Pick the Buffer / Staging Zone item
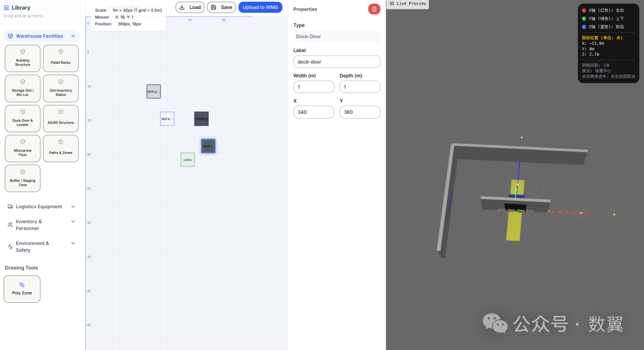The image size is (644, 350). pos(23,178)
